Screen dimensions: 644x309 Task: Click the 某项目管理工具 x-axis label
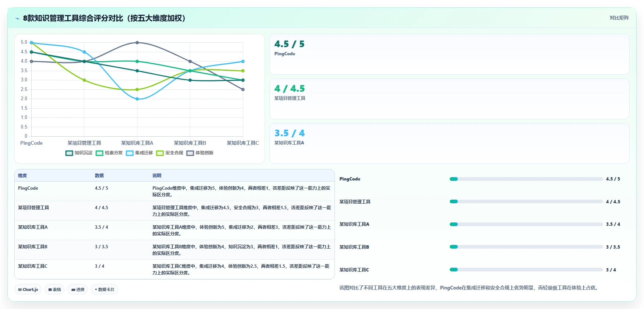(x=84, y=143)
